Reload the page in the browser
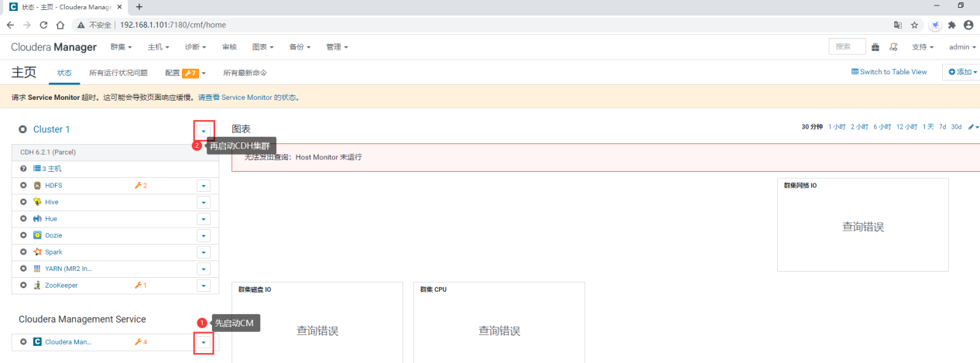 43,25
